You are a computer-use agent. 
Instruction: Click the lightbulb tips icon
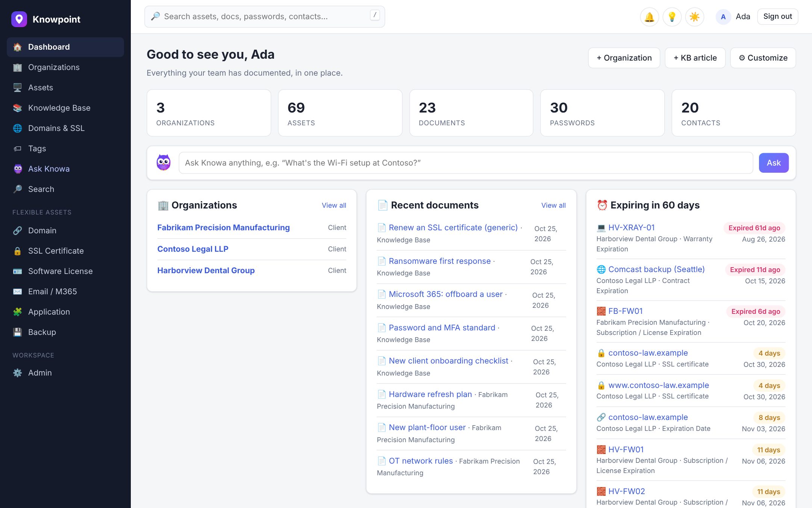(672, 17)
